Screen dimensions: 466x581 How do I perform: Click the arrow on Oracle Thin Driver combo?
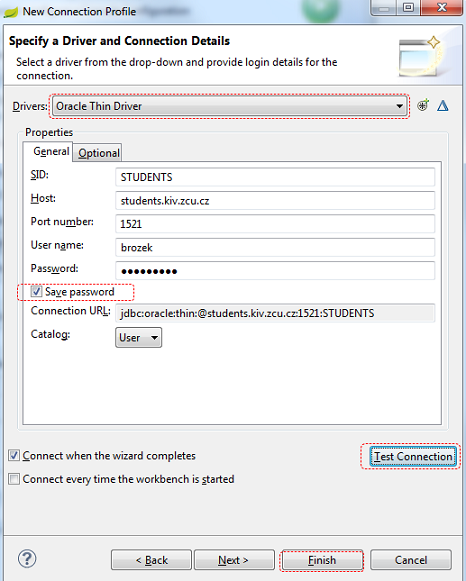399,106
